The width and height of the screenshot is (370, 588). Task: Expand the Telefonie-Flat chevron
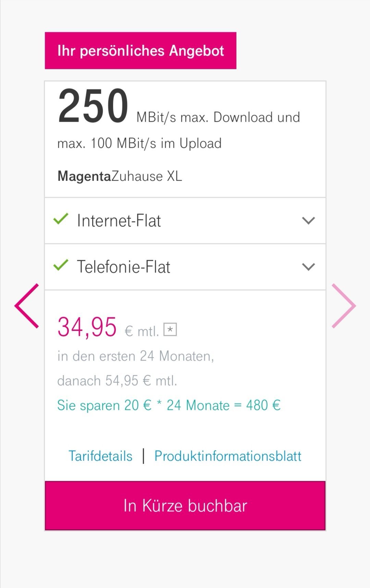click(308, 267)
